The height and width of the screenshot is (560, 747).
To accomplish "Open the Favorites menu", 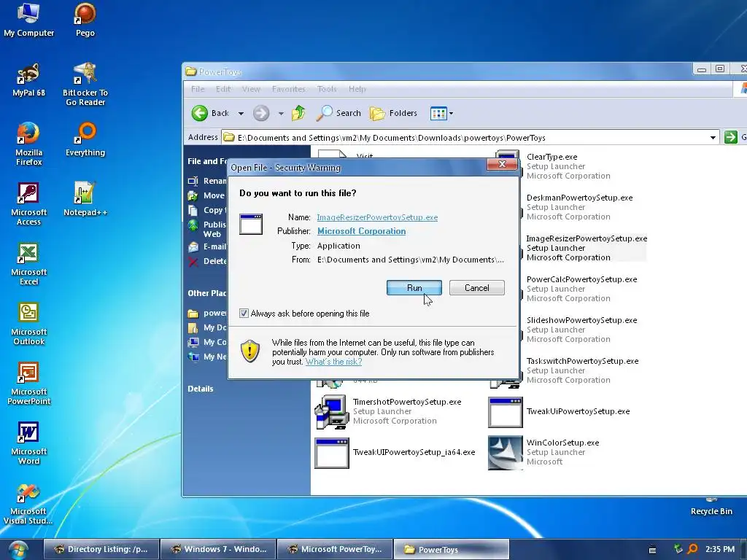I will click(x=288, y=89).
